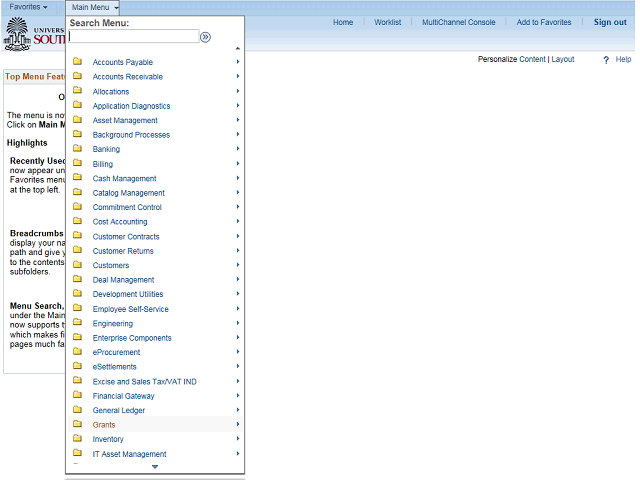640x480 pixels.
Task: Click the Banking folder icon
Action: point(78,149)
